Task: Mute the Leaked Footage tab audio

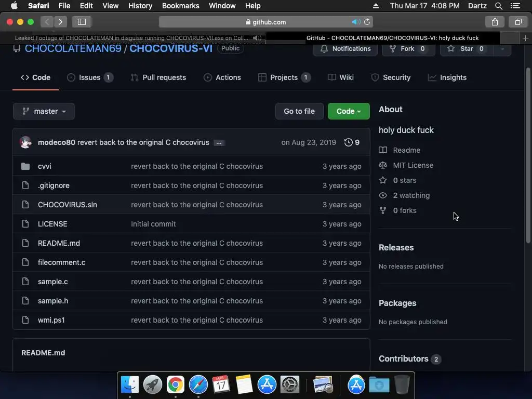Action: point(257,38)
